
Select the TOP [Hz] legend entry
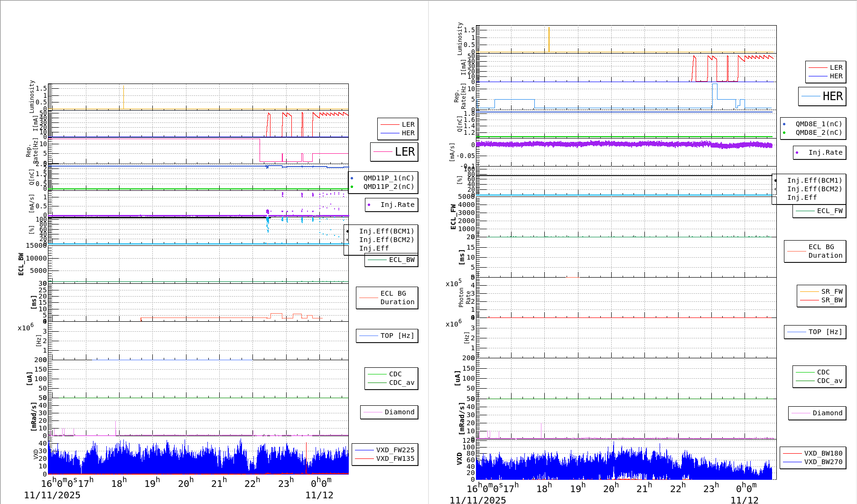387,336
